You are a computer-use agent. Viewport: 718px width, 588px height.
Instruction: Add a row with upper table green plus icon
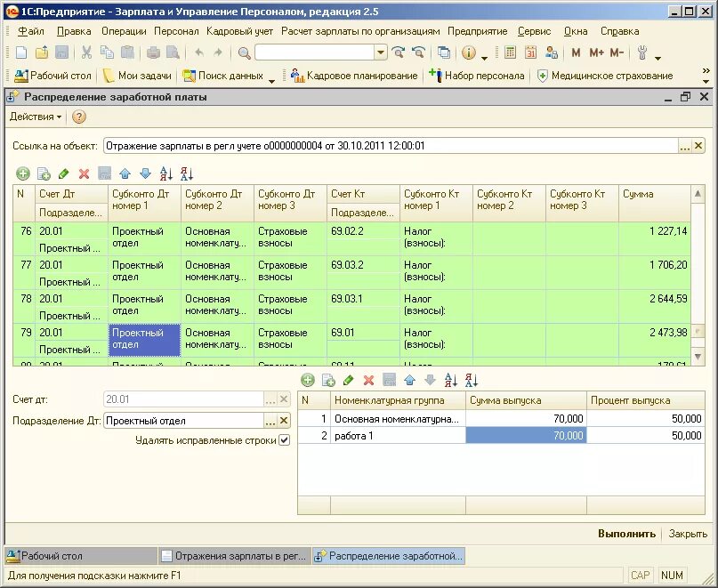[x=23, y=173]
